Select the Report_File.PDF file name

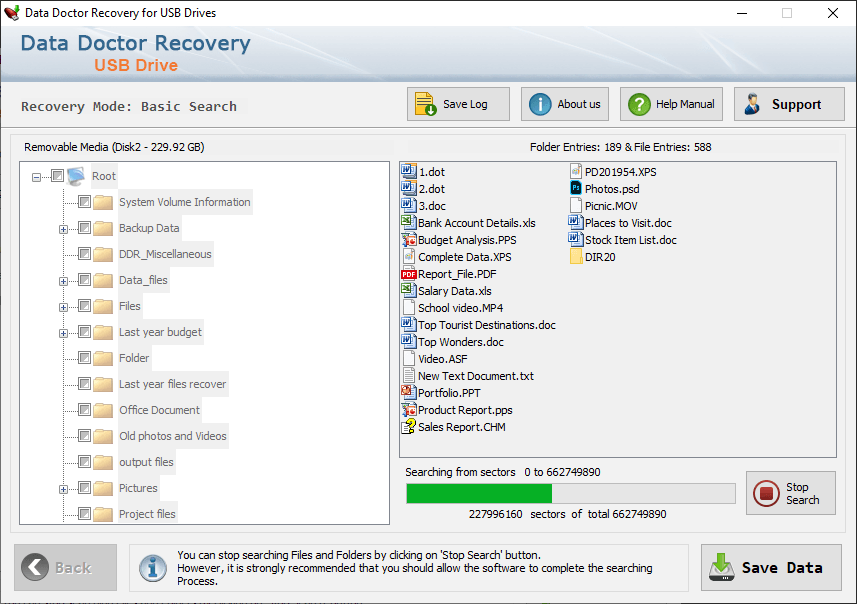(457, 274)
